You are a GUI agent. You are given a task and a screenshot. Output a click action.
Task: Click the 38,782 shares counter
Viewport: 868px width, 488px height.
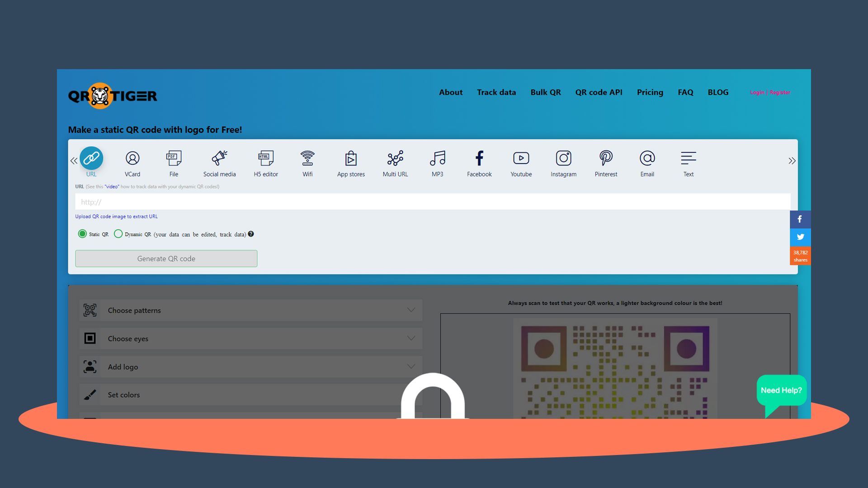click(800, 256)
